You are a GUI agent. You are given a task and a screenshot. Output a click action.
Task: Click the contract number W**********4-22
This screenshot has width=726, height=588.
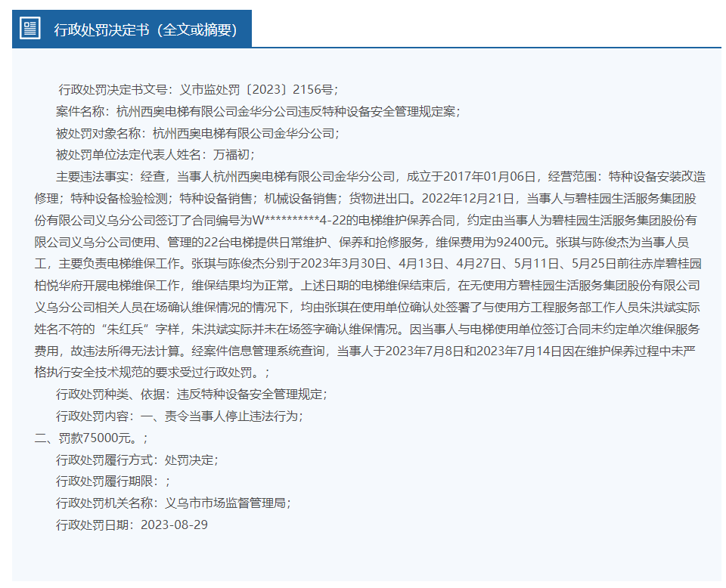click(299, 220)
